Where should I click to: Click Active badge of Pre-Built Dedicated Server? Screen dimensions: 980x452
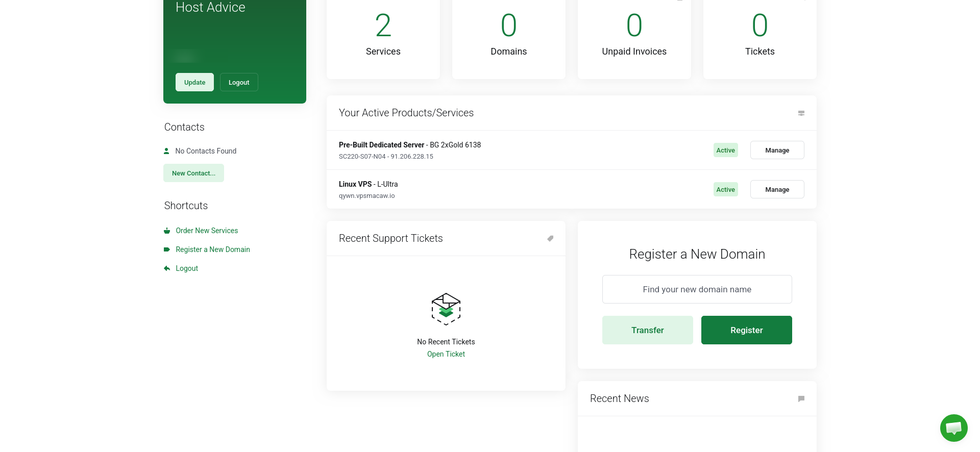(x=725, y=150)
